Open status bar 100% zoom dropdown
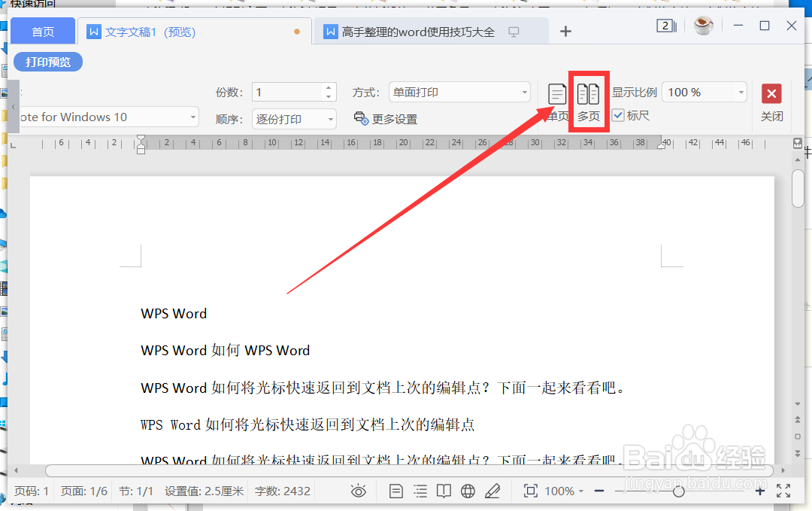The width and height of the screenshot is (812, 511). [565, 491]
